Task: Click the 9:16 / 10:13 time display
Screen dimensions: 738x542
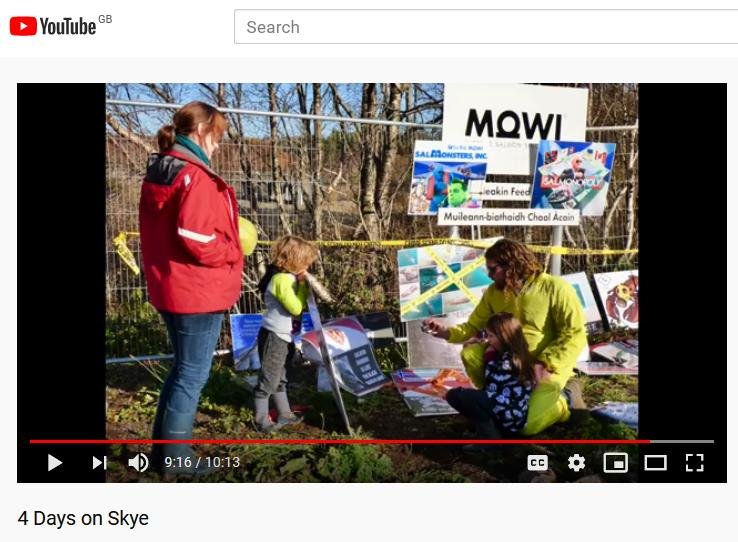Action: 202,462
